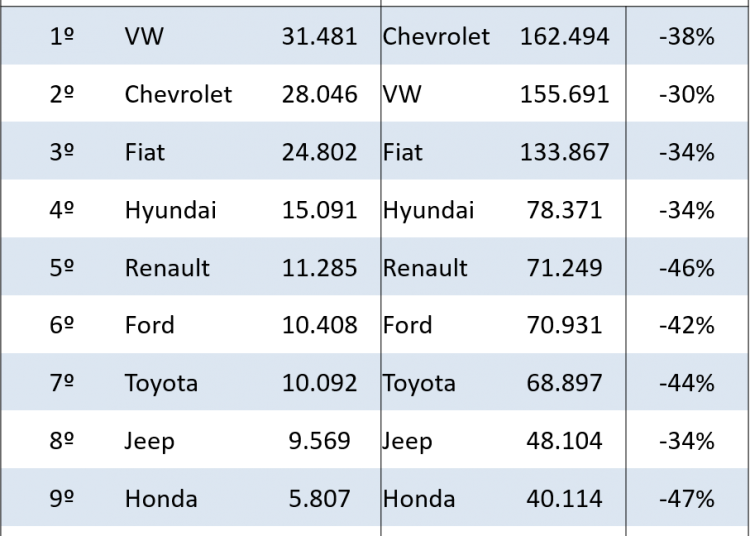The height and width of the screenshot is (536, 750).
Task: Click the 162.494 value cell
Action: click(x=564, y=37)
